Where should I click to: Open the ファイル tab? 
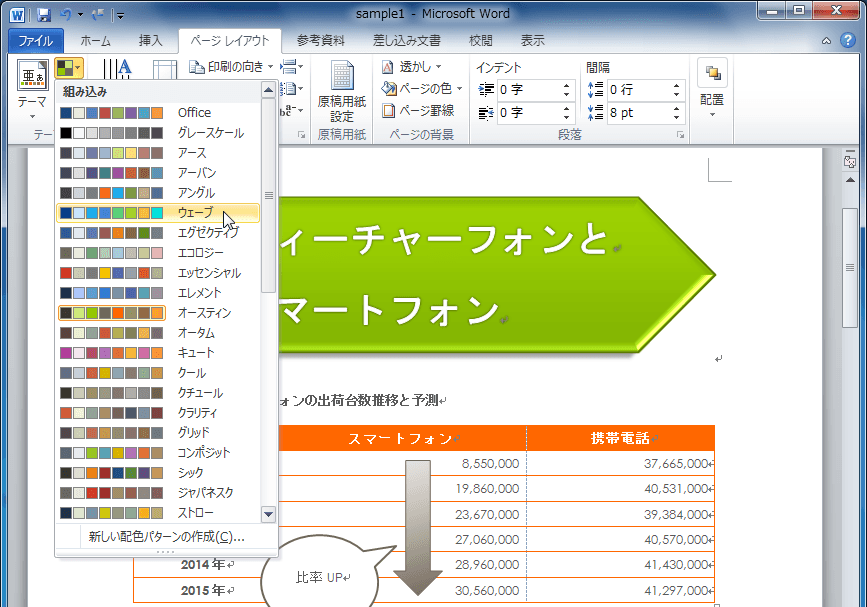click(x=36, y=41)
